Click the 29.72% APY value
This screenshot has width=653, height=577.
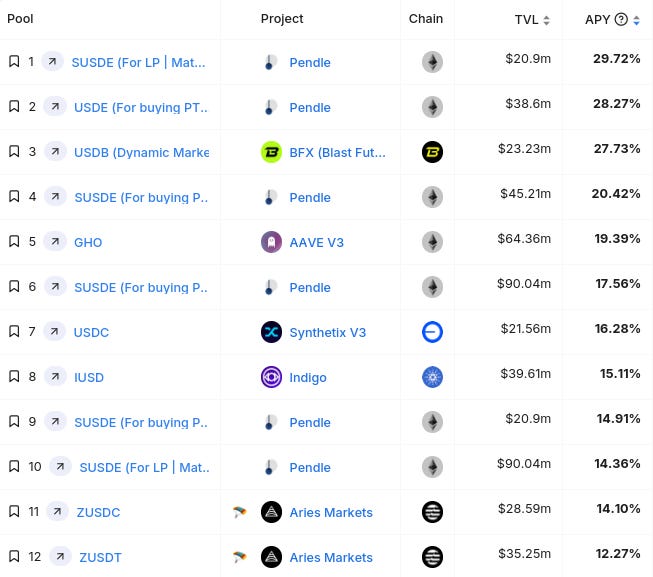click(x=617, y=59)
